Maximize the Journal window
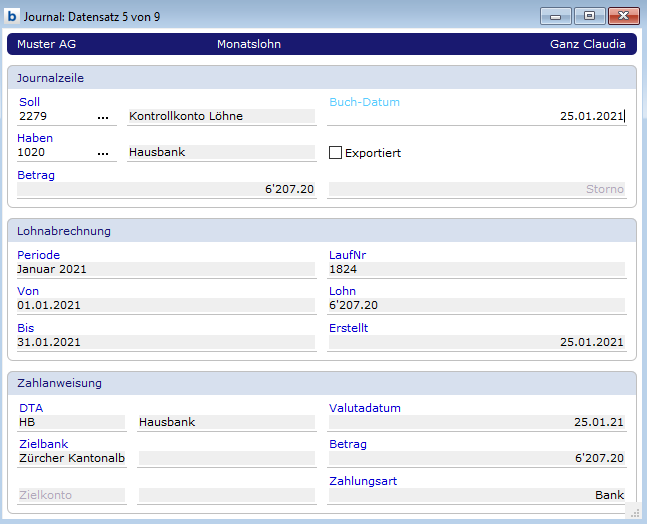This screenshot has height=524, width=647. [x=589, y=16]
